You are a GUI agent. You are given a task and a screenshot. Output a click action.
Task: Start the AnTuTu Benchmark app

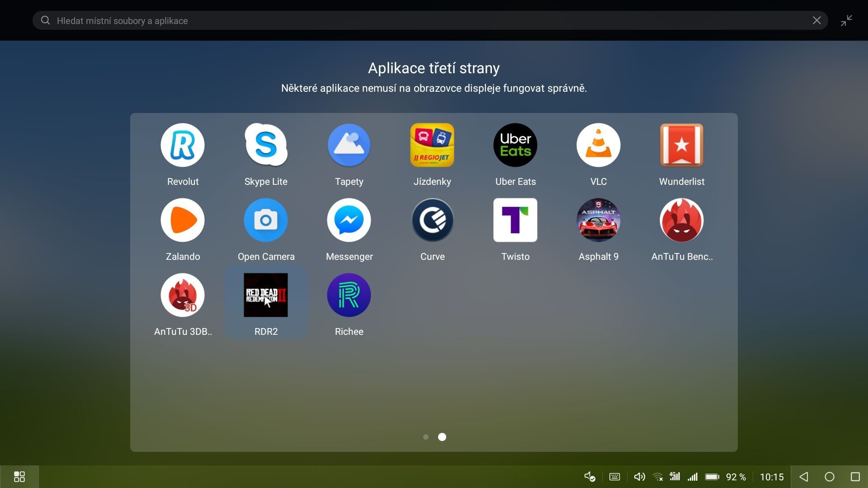pyautogui.click(x=681, y=220)
